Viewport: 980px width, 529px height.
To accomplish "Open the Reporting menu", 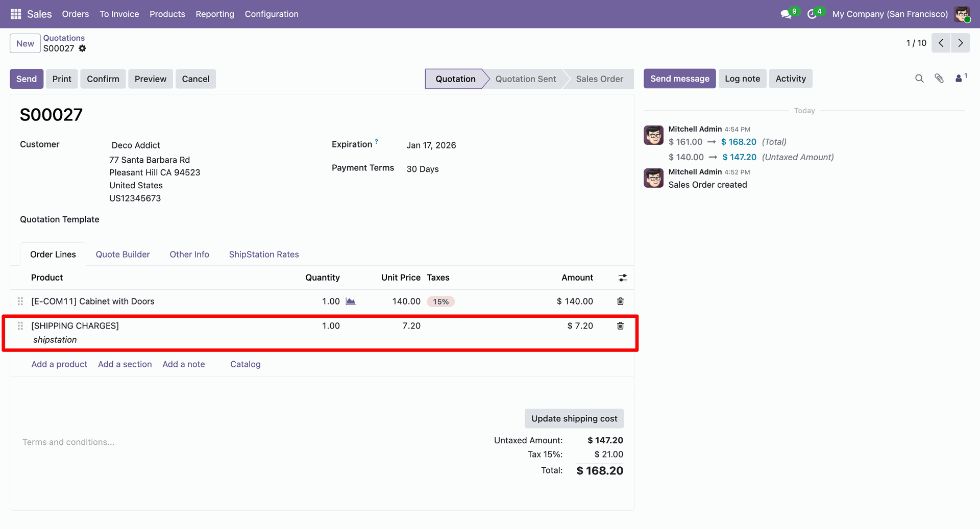I will point(215,14).
